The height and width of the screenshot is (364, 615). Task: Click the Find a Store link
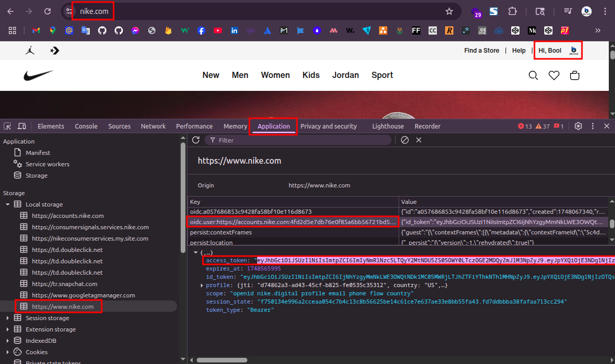click(x=482, y=51)
